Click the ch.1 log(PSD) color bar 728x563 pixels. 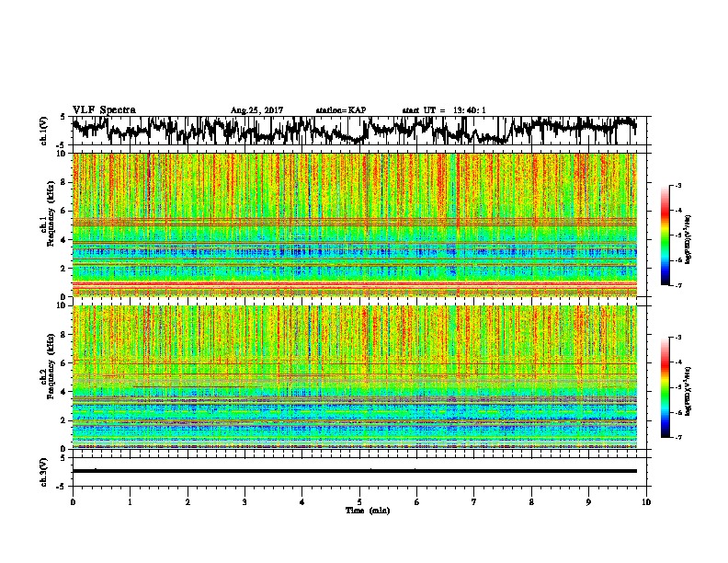click(x=665, y=236)
